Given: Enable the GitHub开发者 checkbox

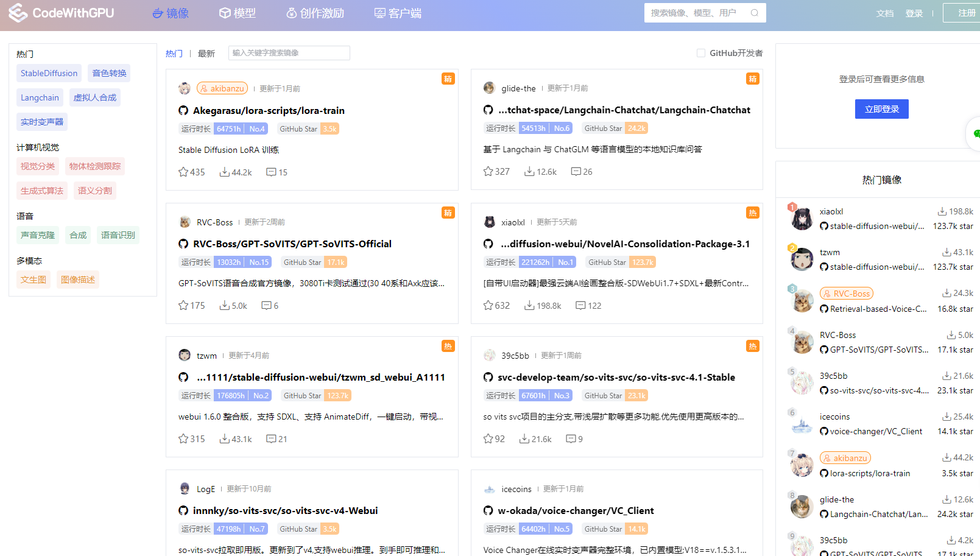Looking at the screenshot, I should (701, 53).
